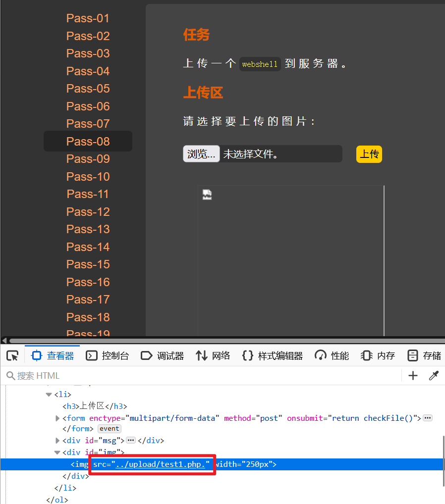Click the enctype="multipart/form-data" attribute
Image resolution: width=445 pixels, height=504 pixels.
point(154,418)
